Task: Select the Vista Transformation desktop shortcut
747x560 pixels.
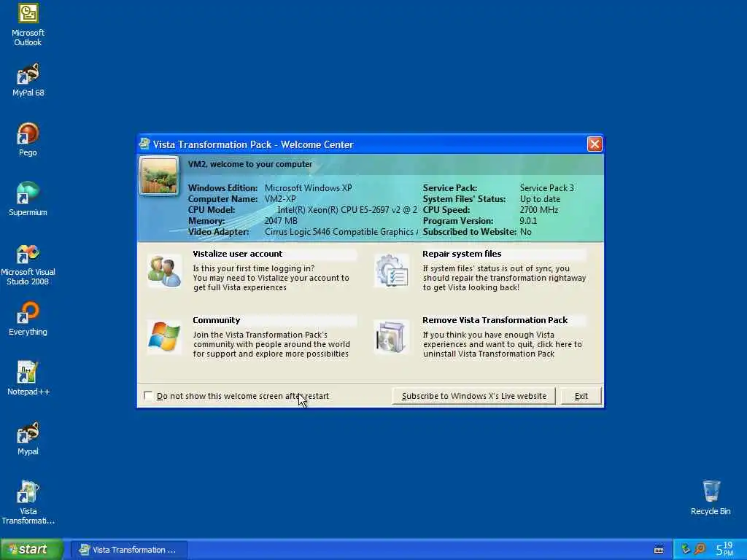Action: 28,503
